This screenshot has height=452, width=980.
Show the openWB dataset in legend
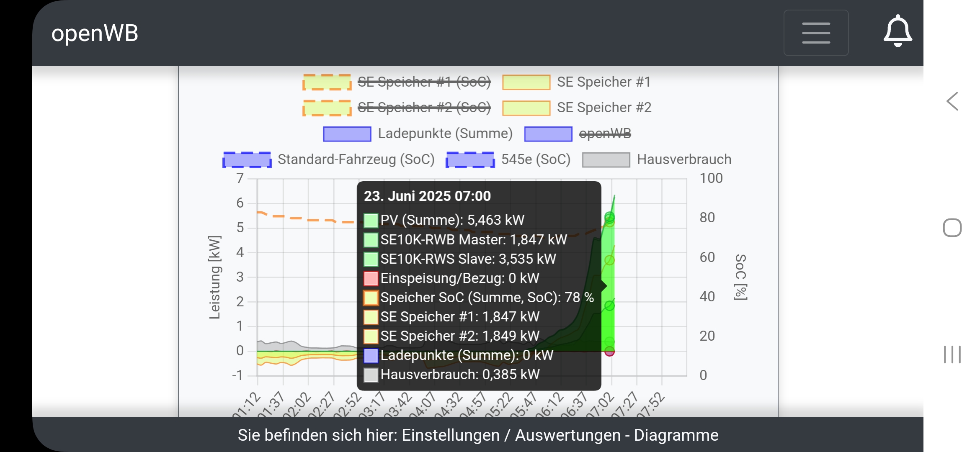604,134
